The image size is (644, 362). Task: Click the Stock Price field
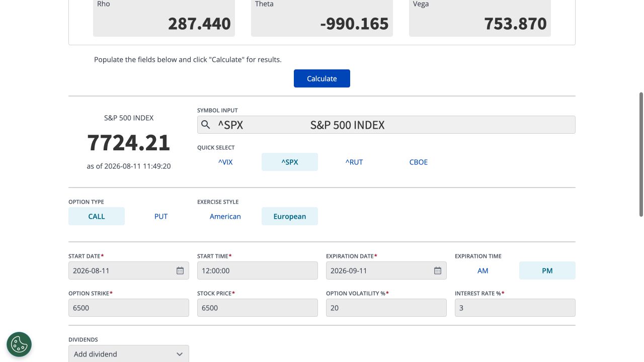258,308
